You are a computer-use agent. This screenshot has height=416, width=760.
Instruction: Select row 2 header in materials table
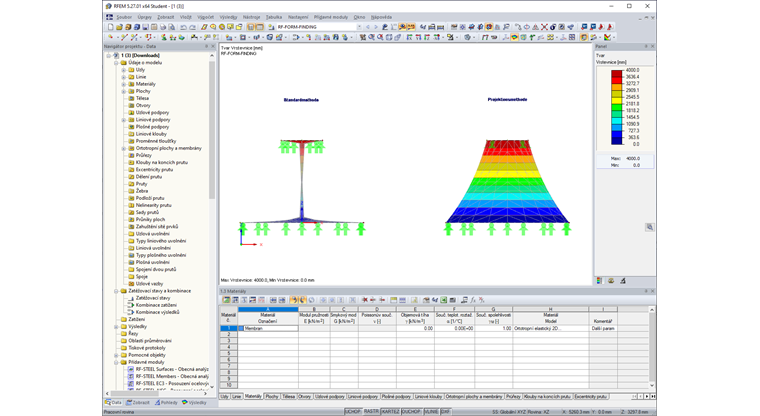(228, 335)
